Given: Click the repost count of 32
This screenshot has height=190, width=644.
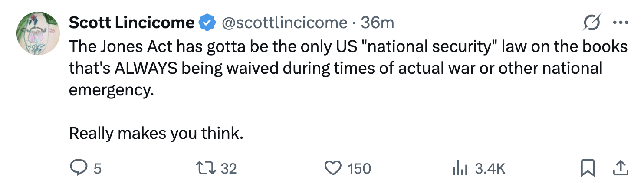Looking at the screenshot, I should 229,168.
